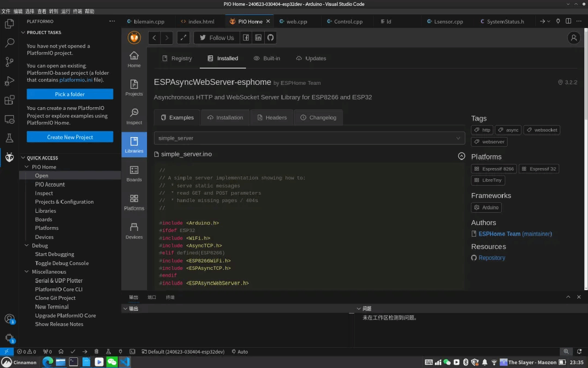Image resolution: width=588 pixels, height=368 pixels.
Task: Go to PIO Home section
Action: point(134,59)
